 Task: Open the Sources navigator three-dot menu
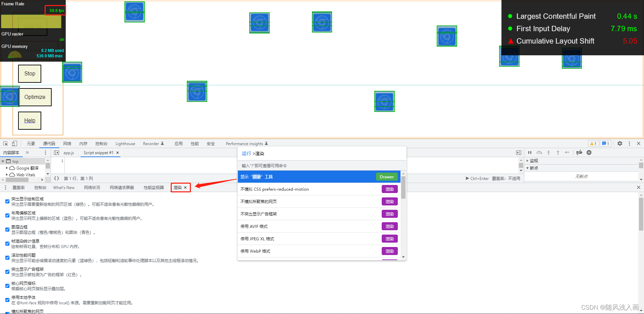tap(46, 152)
